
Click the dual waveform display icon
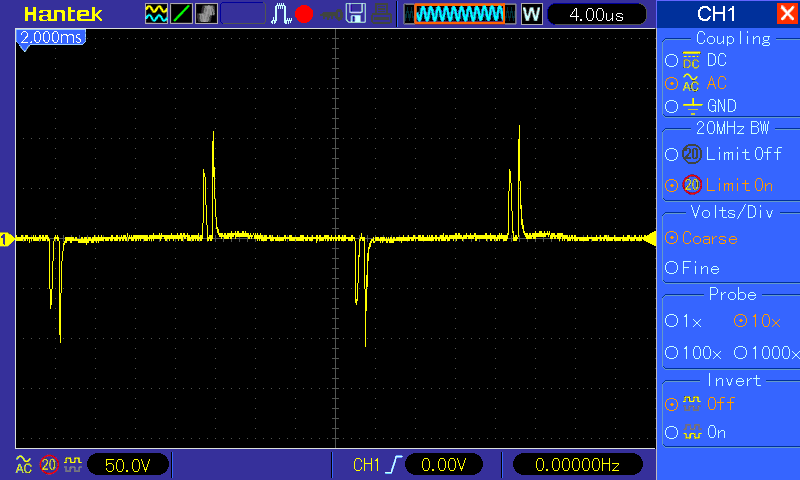156,14
